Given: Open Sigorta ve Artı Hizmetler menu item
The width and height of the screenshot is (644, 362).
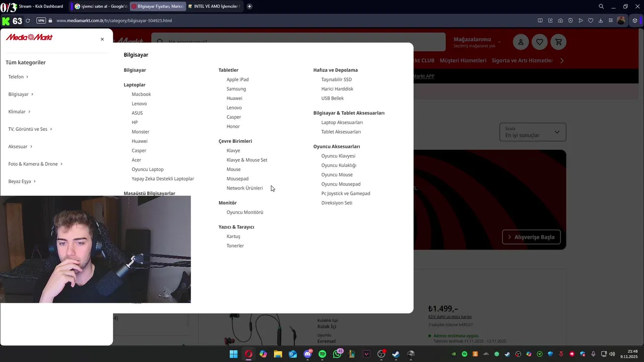Looking at the screenshot, I should point(522,61).
